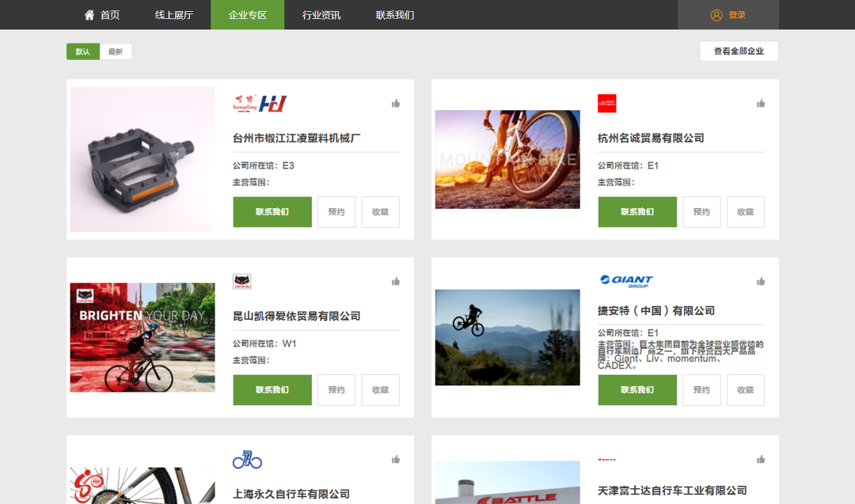Click 首页 text in navigation

pyautogui.click(x=109, y=15)
